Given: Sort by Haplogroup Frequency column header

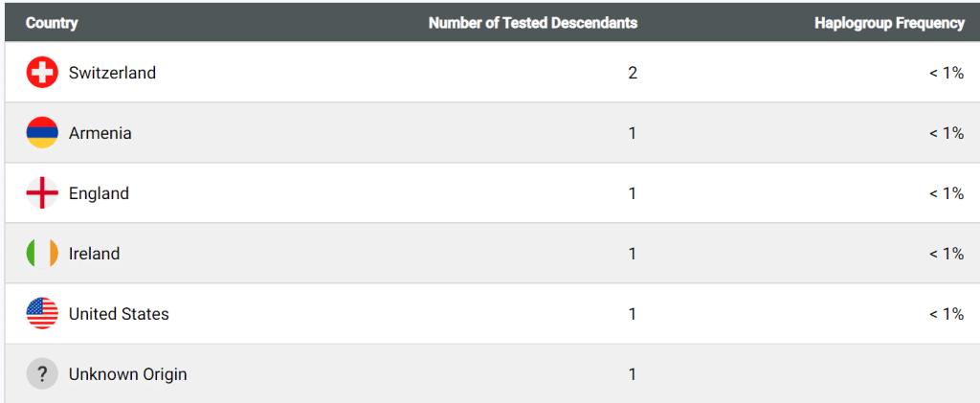Looking at the screenshot, I should pos(889,23).
